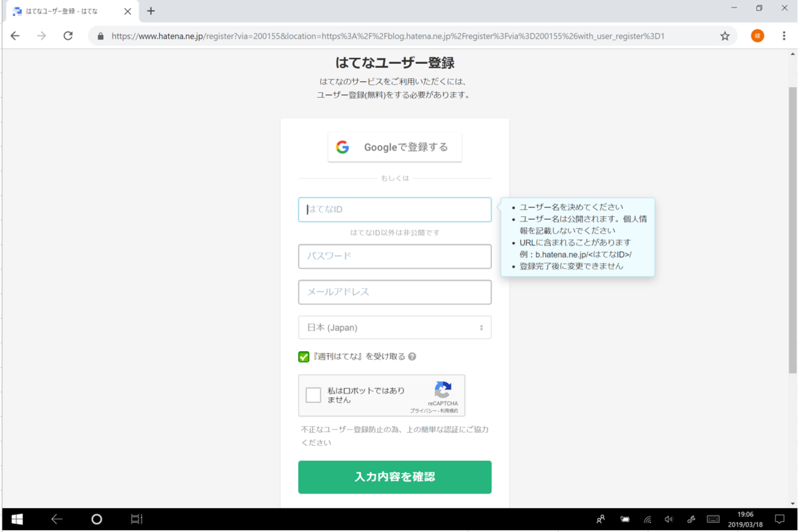Reload the page with the refresh icon
The image size is (798, 532).
click(68, 36)
